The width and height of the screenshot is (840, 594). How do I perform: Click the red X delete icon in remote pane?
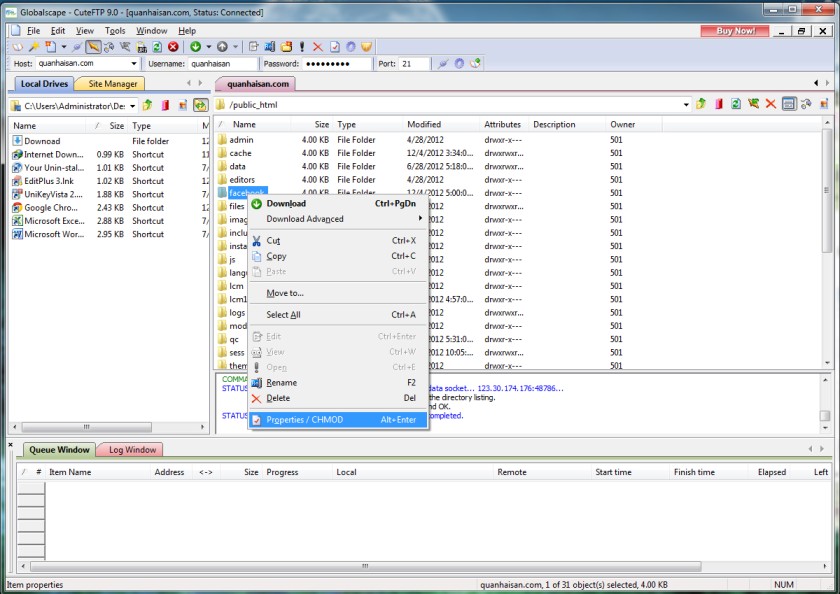point(771,104)
